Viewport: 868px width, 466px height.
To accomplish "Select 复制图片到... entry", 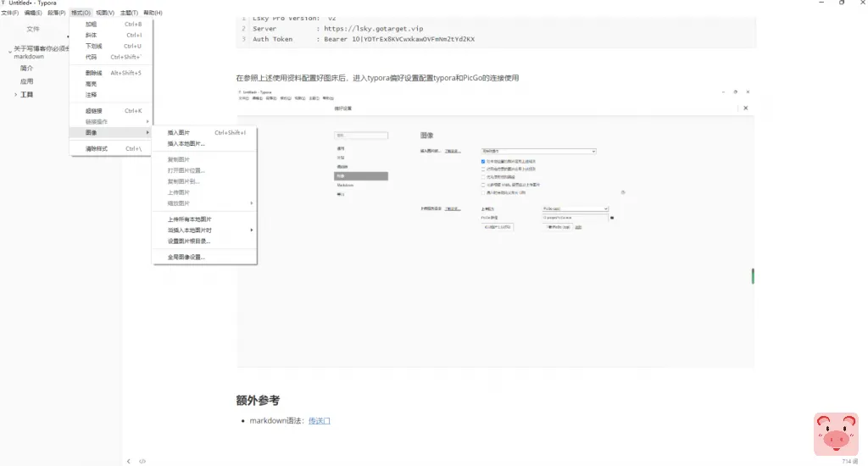I will click(205, 181).
